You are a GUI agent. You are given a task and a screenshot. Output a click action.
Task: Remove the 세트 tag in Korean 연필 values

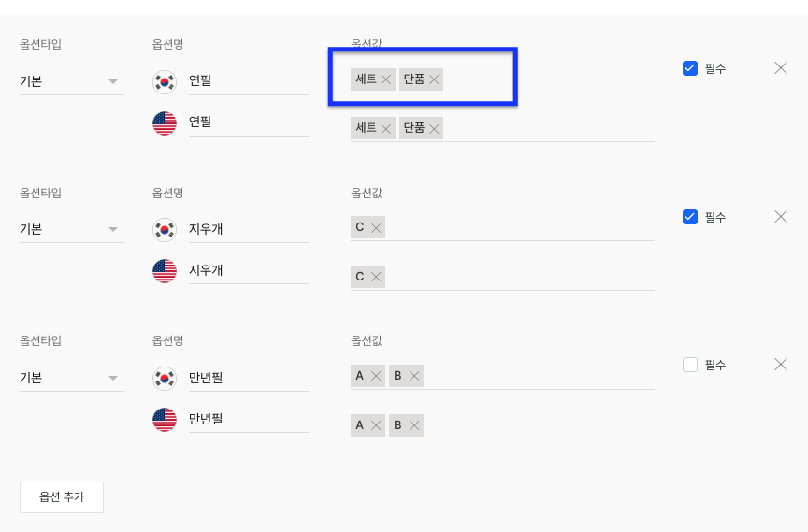386,79
